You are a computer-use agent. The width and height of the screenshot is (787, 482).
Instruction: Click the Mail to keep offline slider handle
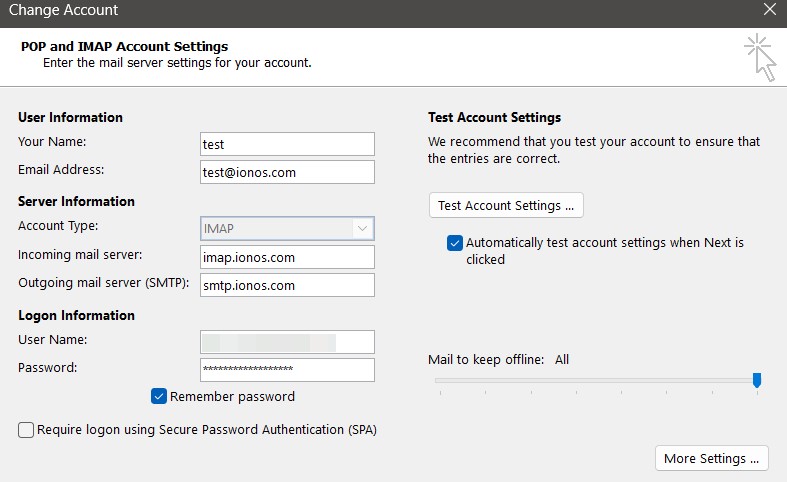(757, 380)
